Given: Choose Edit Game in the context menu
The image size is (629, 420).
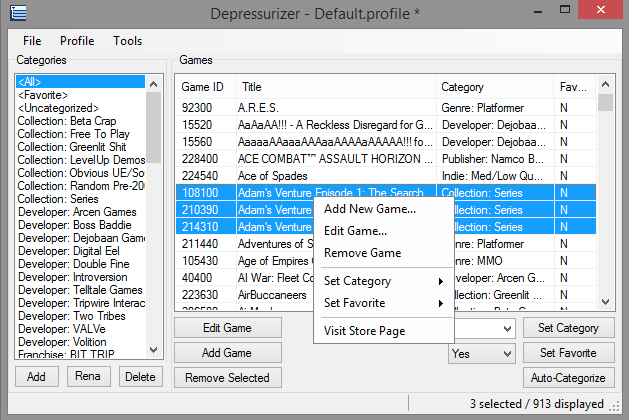Looking at the screenshot, I should pyautogui.click(x=356, y=231).
